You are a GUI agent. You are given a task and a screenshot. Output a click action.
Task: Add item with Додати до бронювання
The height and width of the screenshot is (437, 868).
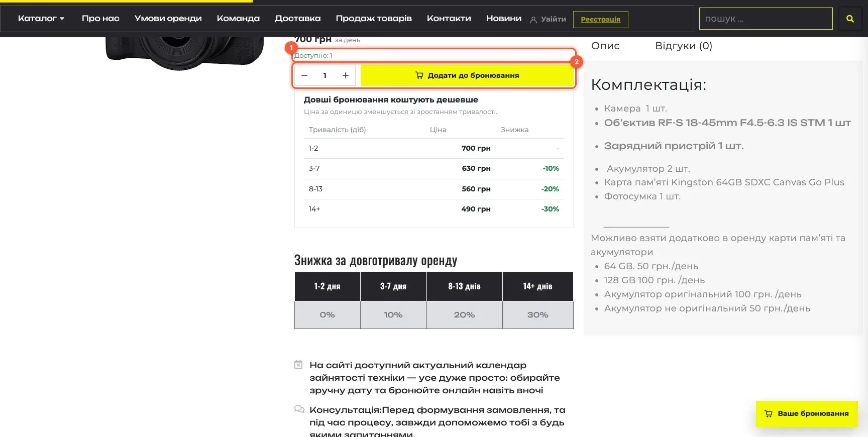pos(467,75)
